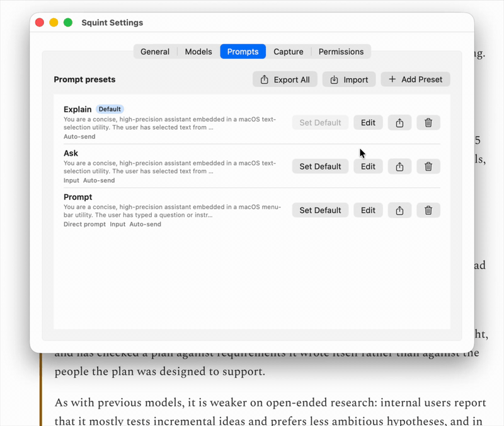Screen dimensions: 504x426
Task: Select the Prompts tab
Action: pos(243,52)
